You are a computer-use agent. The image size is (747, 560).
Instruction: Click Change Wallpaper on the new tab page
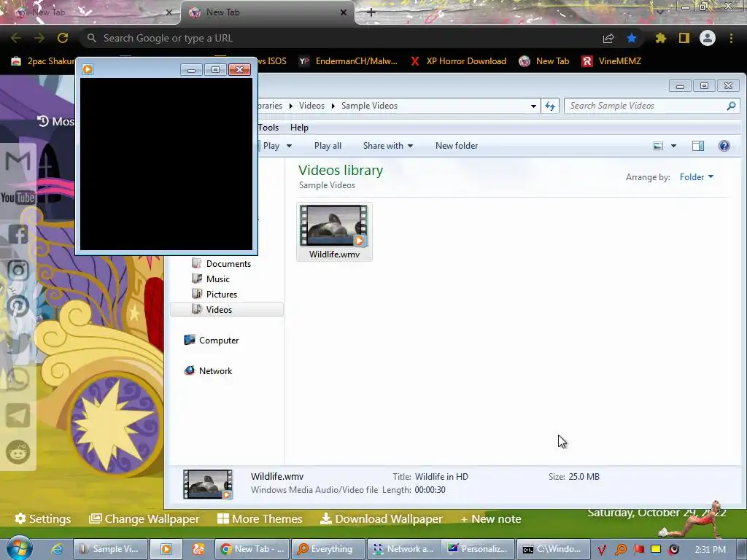pyautogui.click(x=144, y=519)
